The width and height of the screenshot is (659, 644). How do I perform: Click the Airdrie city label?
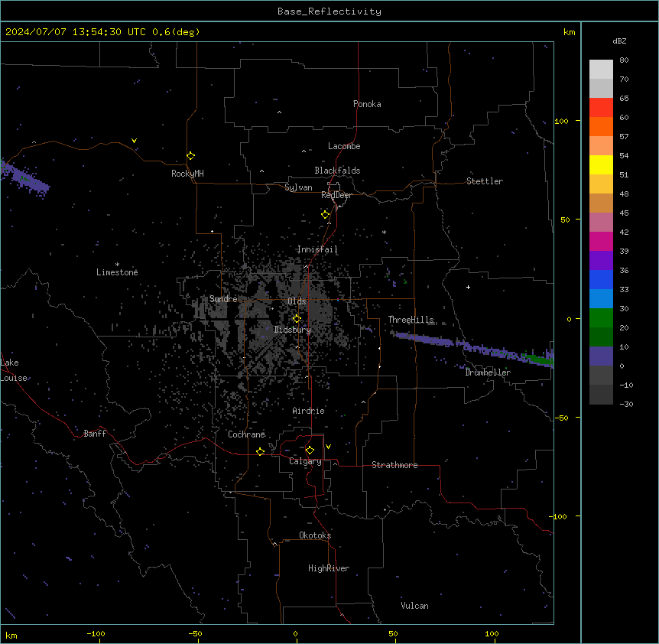pos(309,411)
